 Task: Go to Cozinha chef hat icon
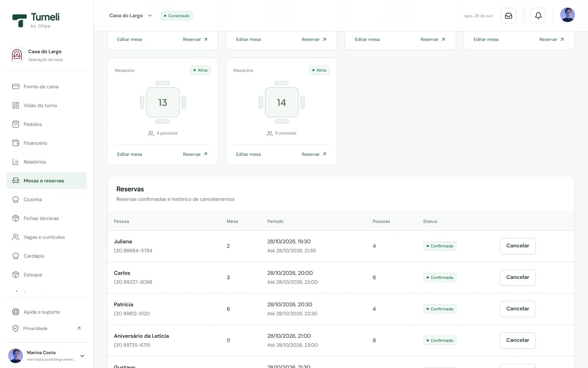coord(16,199)
